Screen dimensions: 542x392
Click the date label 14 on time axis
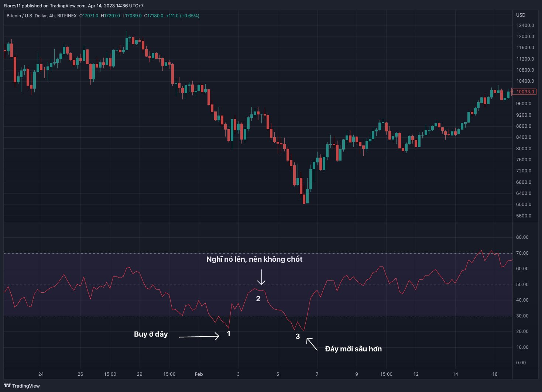point(456,374)
